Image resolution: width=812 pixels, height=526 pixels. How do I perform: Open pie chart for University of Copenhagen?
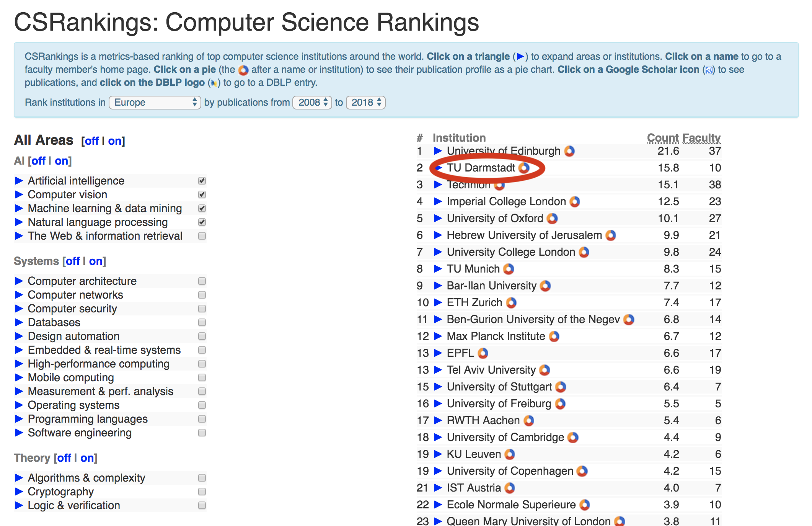[582, 471]
